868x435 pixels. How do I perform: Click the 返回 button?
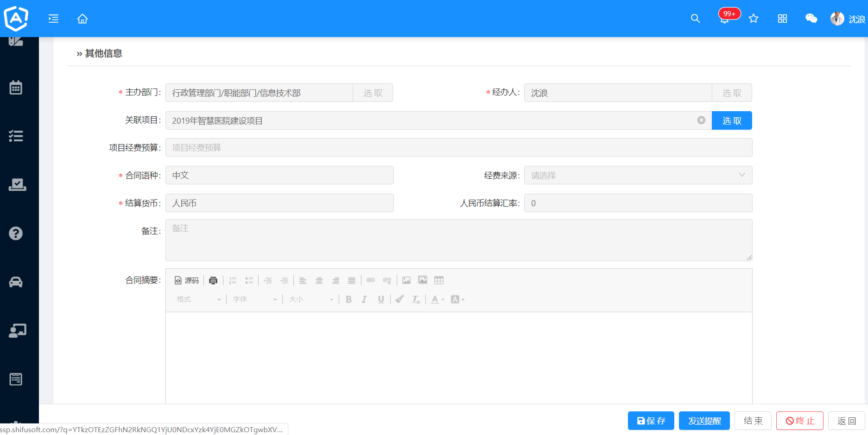point(847,421)
